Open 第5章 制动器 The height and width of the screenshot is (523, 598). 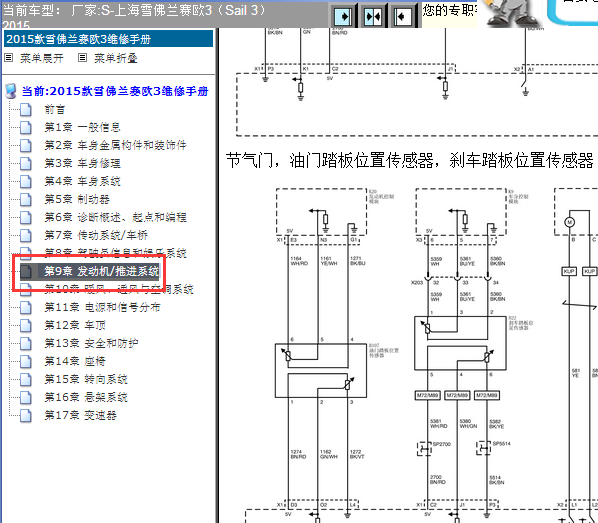point(77,199)
